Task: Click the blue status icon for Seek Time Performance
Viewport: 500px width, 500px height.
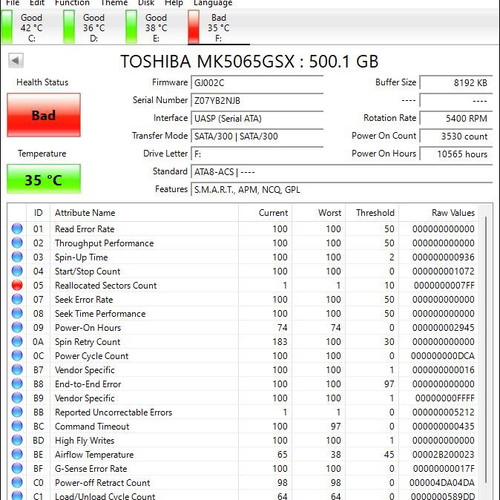Action: tap(17, 313)
